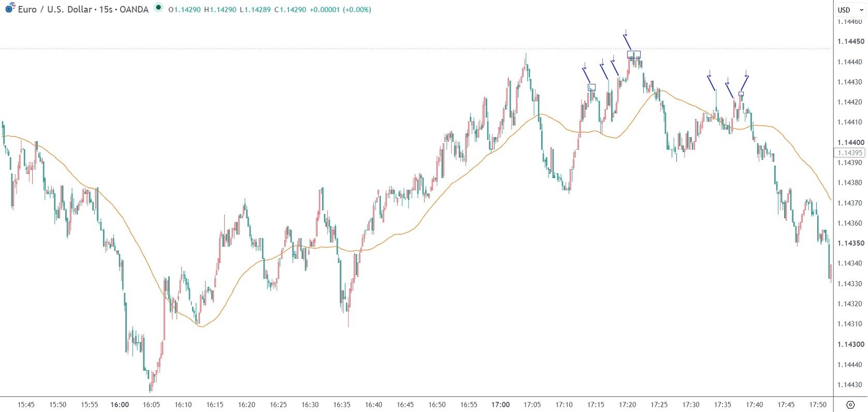Click the 15:50 time axis label
Image resolution: width=868 pixels, height=412 pixels.
(x=57, y=405)
